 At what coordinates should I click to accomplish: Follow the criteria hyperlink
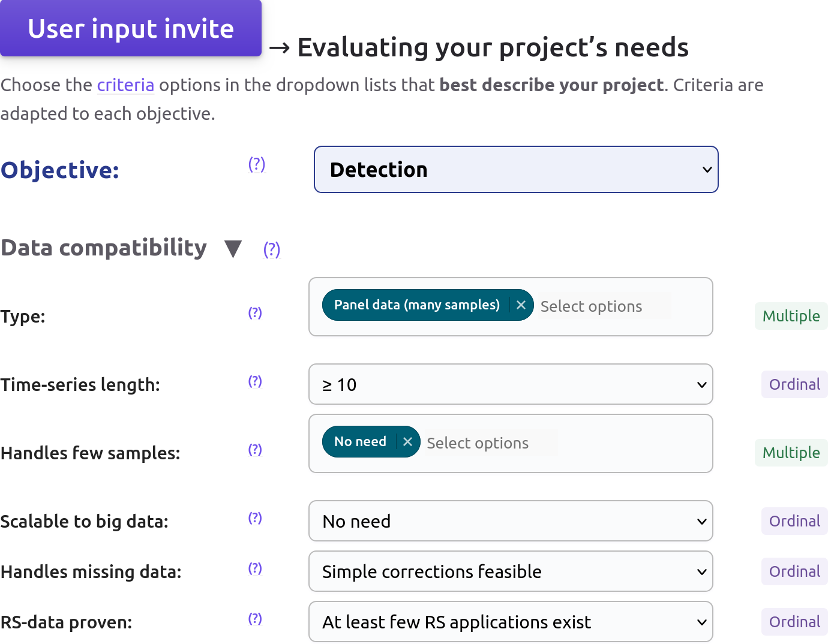point(125,85)
